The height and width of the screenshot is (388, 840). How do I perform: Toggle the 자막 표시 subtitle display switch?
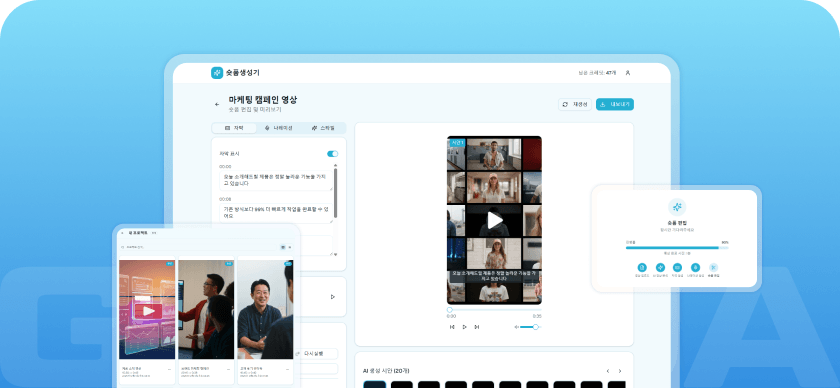(x=332, y=154)
